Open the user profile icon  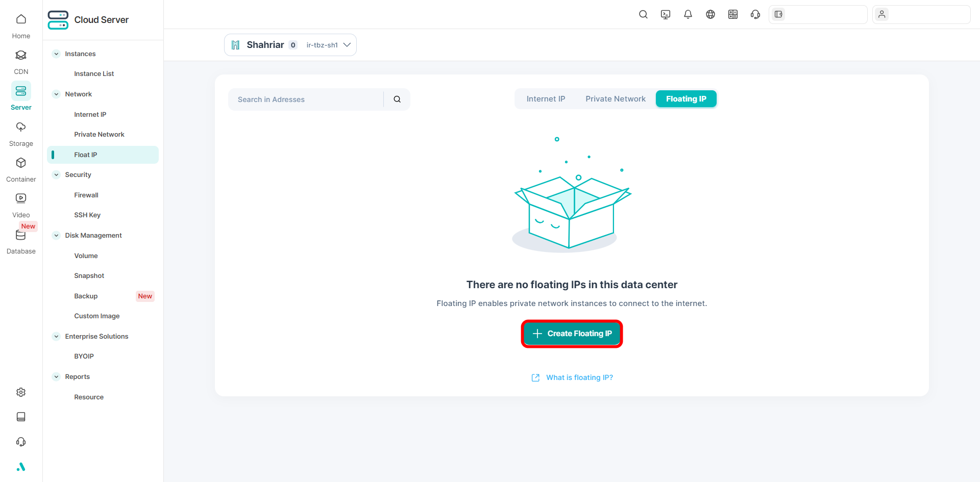[882, 14]
